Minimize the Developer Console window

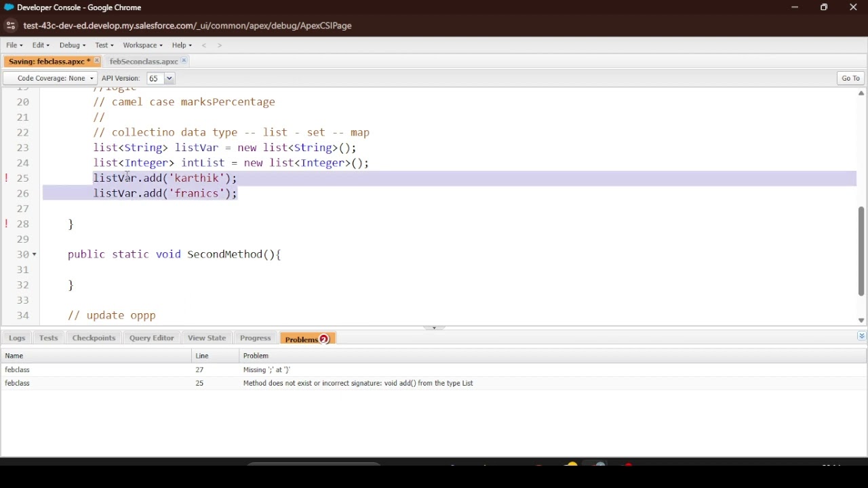click(x=795, y=7)
